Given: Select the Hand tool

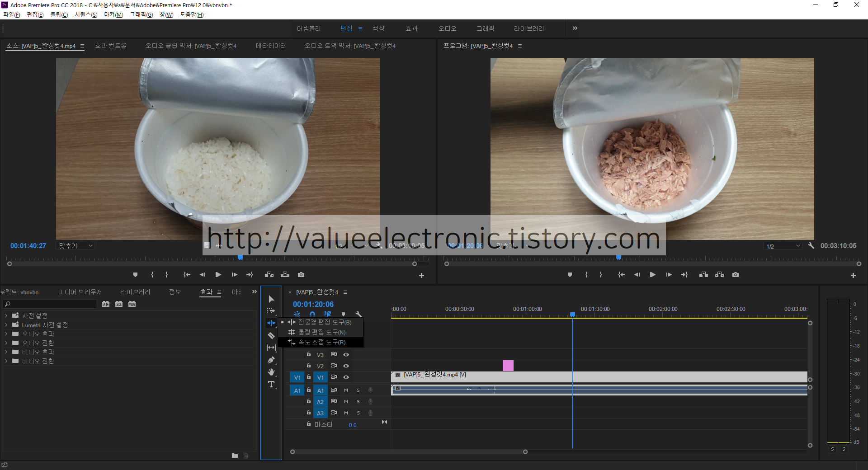Looking at the screenshot, I should [271, 372].
